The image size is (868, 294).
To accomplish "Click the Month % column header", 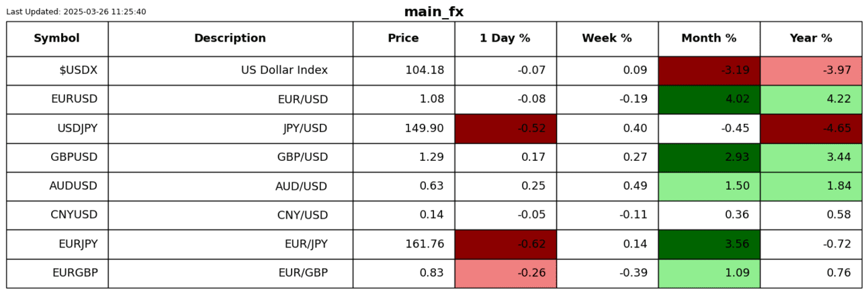I will pyautogui.click(x=709, y=38).
